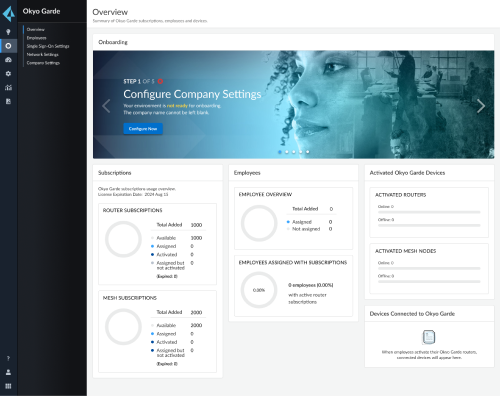This screenshot has height=396, width=500.
Task: Click the License Expiration Date text
Action: click(x=133, y=194)
